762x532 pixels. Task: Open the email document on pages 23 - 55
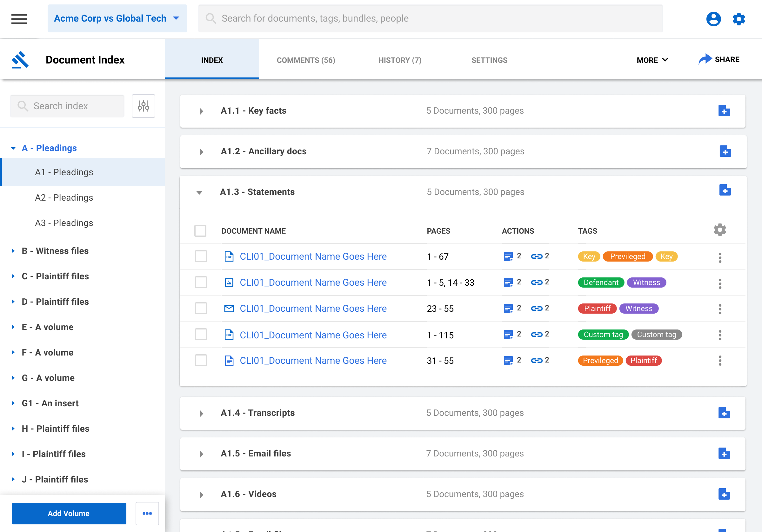[x=313, y=309]
